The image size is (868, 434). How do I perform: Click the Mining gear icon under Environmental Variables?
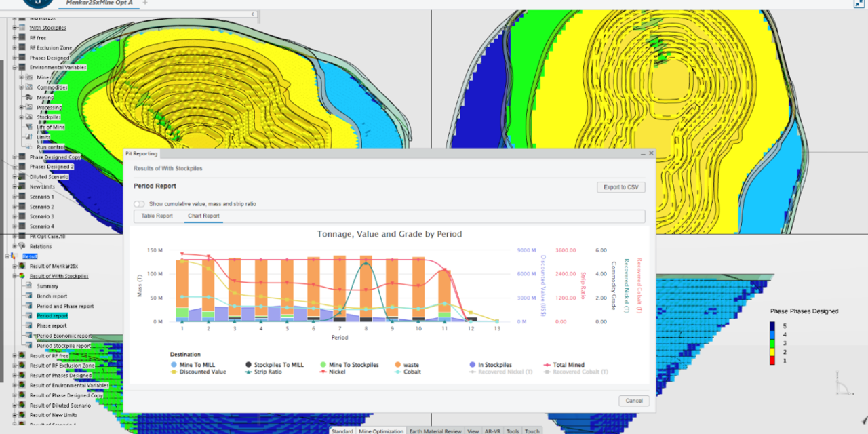pos(28,98)
